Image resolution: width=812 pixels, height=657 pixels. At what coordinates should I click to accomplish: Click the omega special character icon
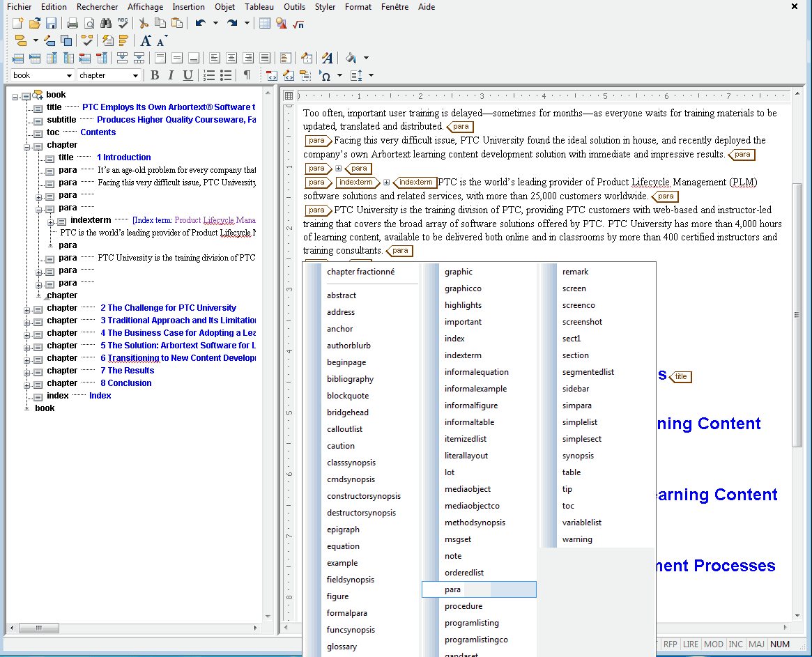[325, 75]
